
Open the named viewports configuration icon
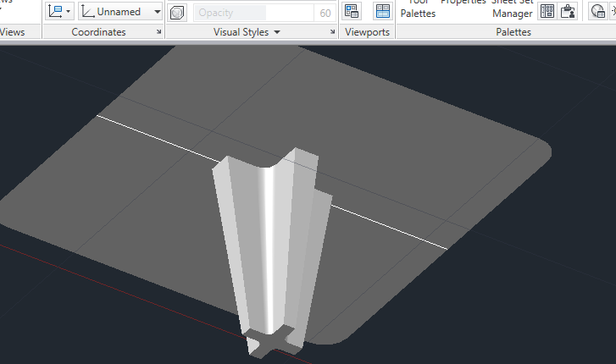coord(352,12)
